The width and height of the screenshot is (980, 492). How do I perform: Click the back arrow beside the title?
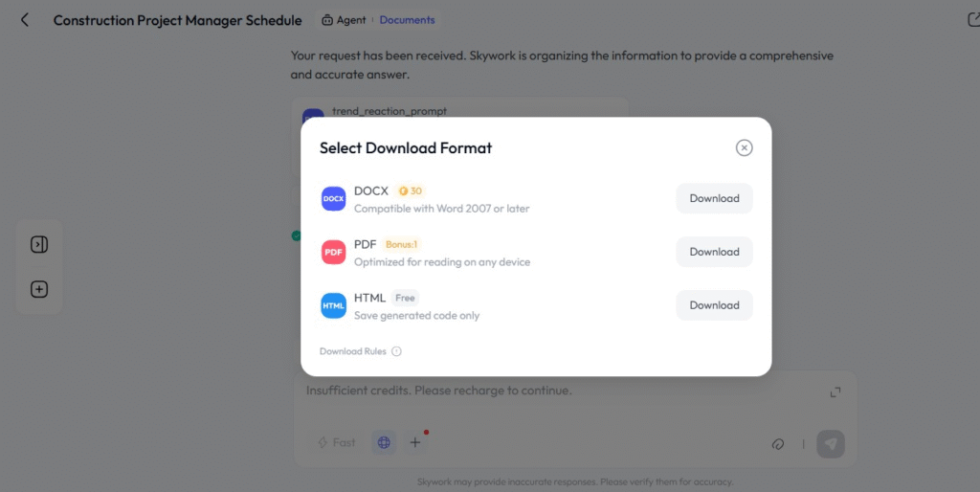pos(25,20)
